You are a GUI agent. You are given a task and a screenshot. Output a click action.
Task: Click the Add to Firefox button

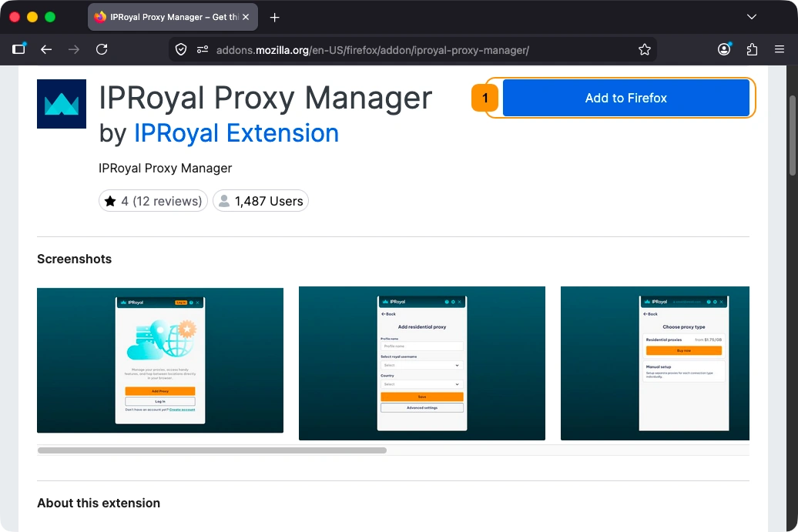625,98
